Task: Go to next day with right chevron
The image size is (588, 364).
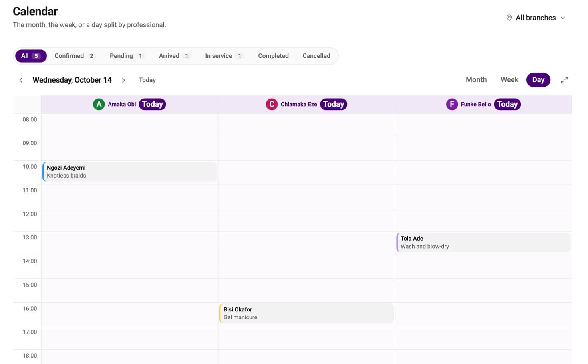Action: tap(123, 80)
